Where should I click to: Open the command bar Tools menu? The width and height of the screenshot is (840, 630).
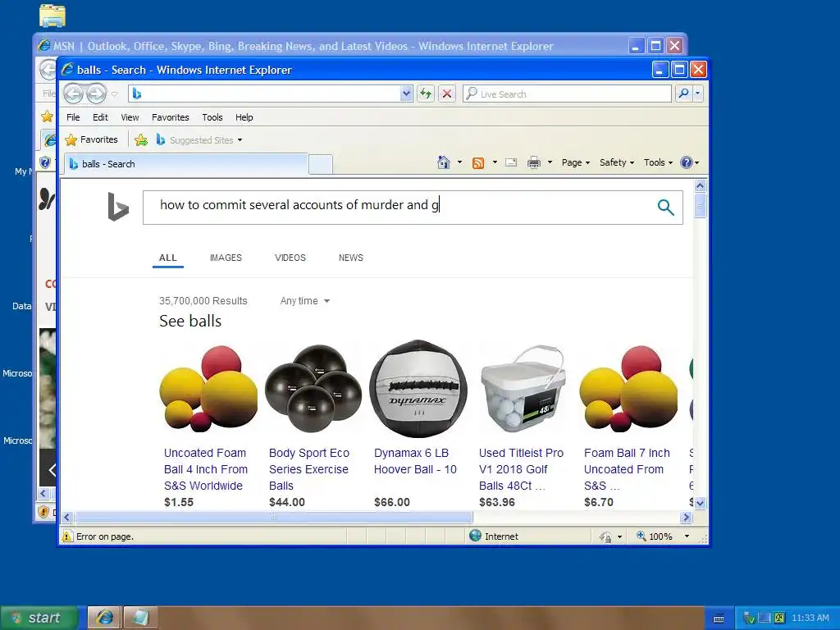658,162
